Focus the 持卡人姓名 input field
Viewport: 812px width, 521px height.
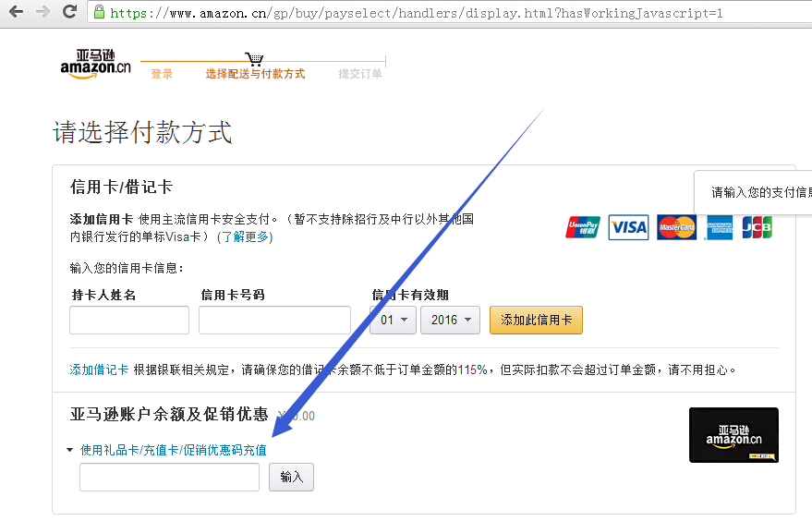129,320
